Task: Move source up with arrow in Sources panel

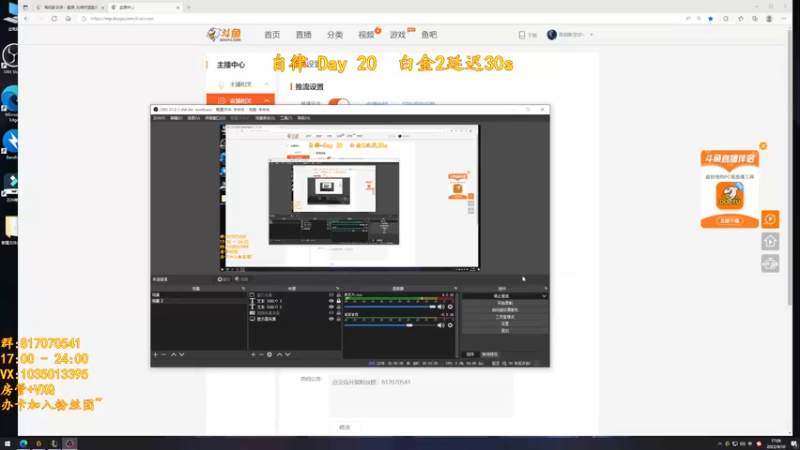Action: pos(279,354)
